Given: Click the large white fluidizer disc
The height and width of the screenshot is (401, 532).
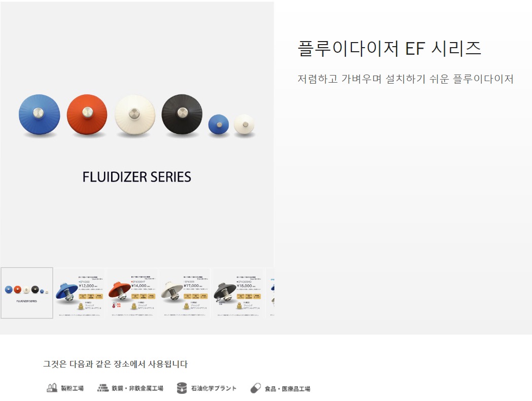Looking at the screenshot, I should pyautogui.click(x=135, y=115).
